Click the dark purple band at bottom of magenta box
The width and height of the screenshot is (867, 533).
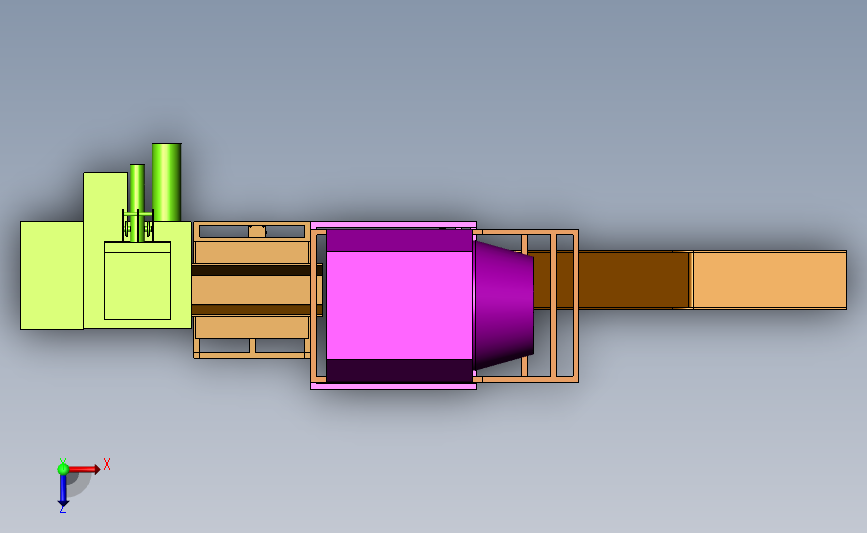point(399,370)
